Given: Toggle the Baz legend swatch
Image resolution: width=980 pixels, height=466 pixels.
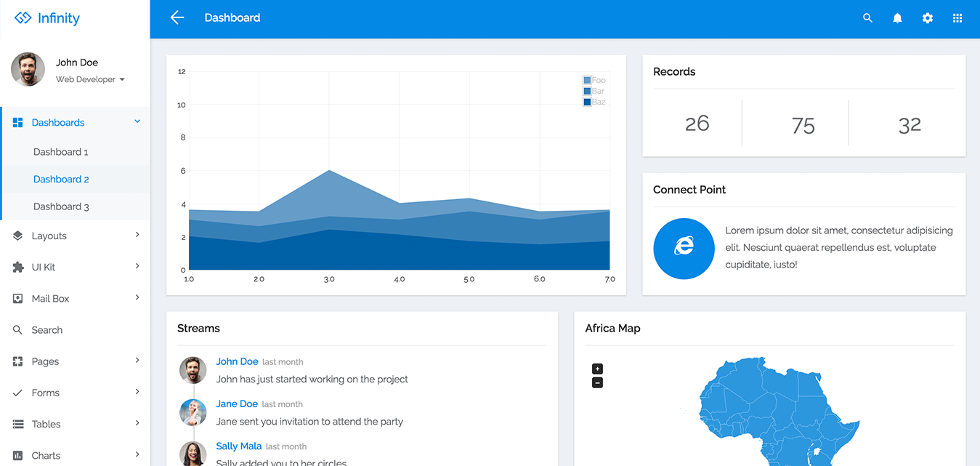Looking at the screenshot, I should 587,102.
